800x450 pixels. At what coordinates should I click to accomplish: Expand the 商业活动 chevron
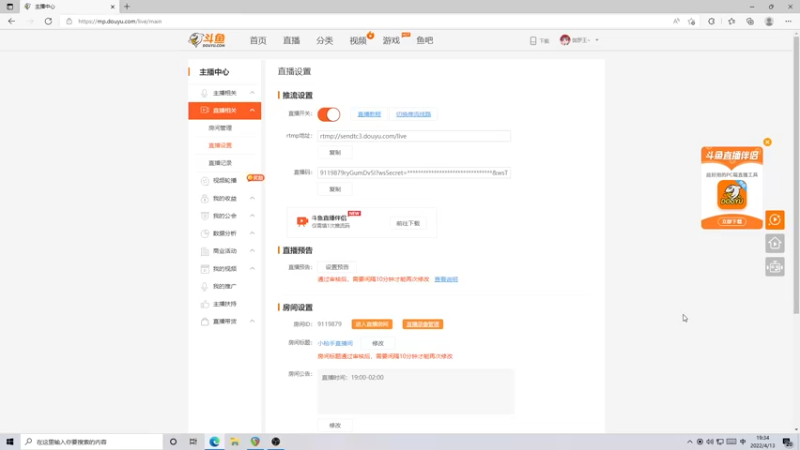click(252, 251)
